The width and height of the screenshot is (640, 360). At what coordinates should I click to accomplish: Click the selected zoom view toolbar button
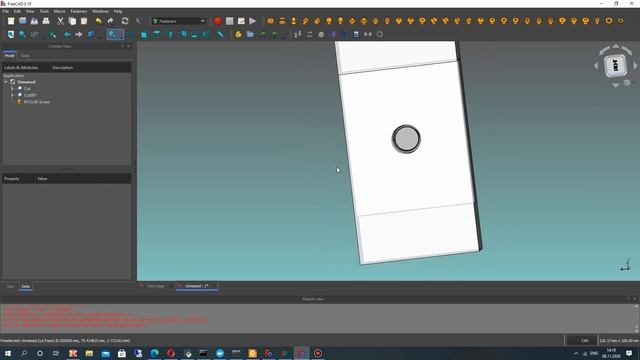115,35
